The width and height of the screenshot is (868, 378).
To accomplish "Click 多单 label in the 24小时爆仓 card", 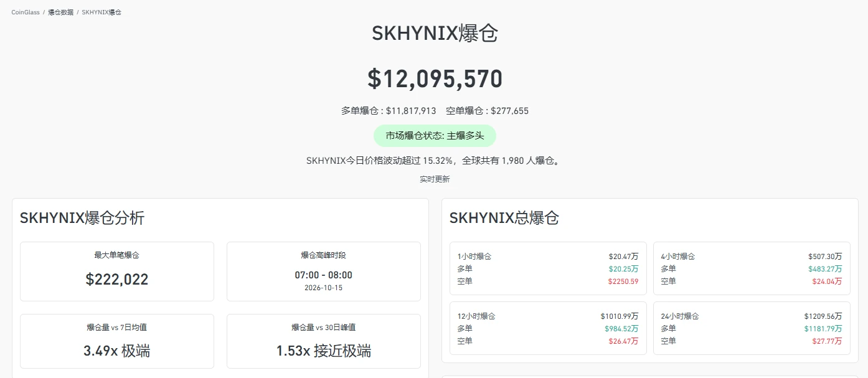I will click(x=668, y=329).
